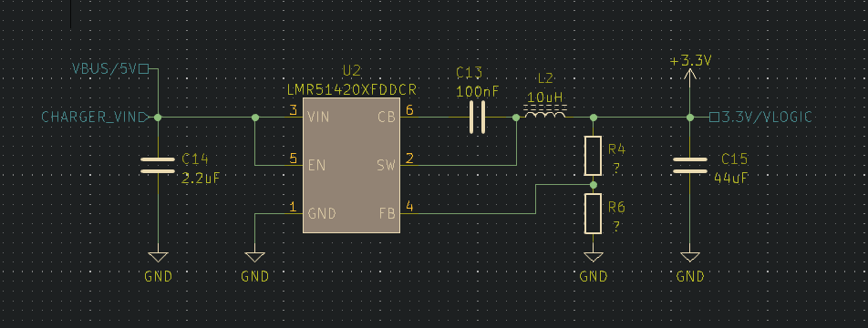This screenshot has width=868, height=328.
Task: Click the C14 2.2uF capacitor symbol
Action: 158,165
